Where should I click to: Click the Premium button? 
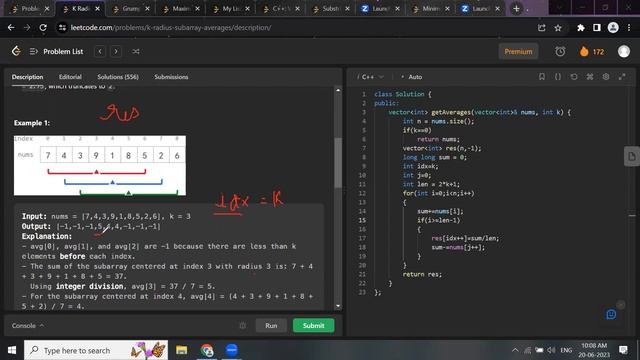pyautogui.click(x=518, y=51)
